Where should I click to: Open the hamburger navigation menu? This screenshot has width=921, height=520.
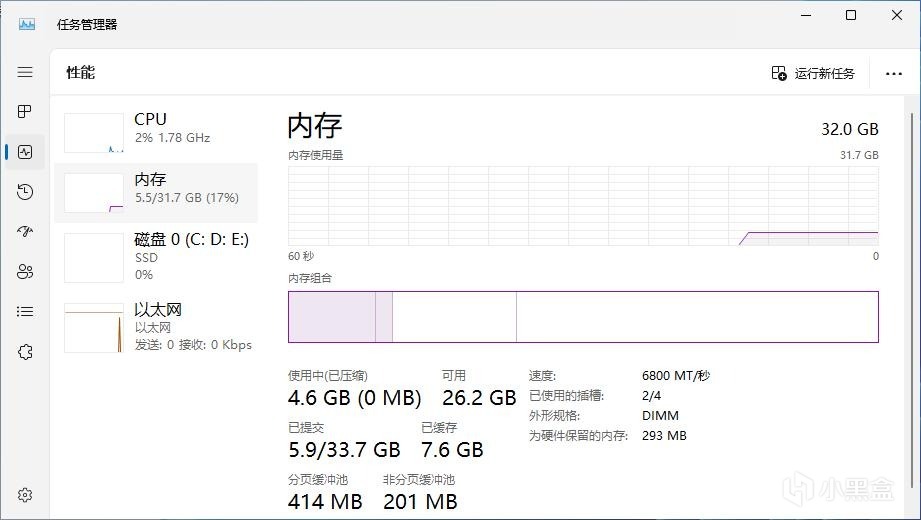(25, 72)
